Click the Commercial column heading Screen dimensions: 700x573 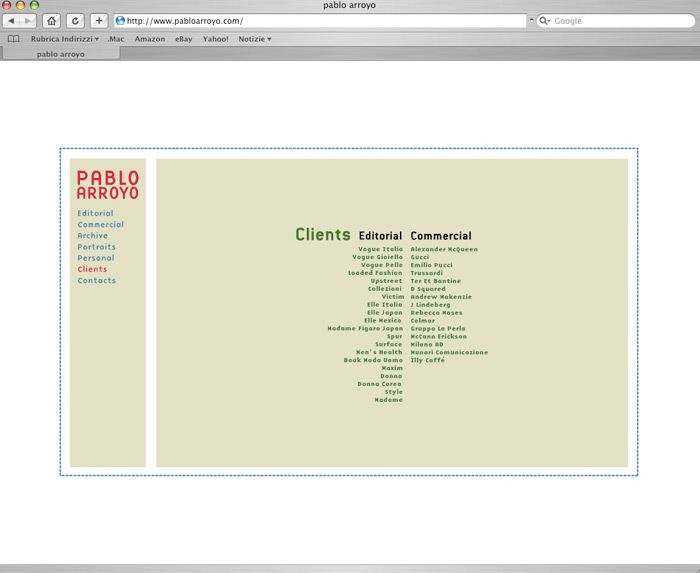coord(441,236)
